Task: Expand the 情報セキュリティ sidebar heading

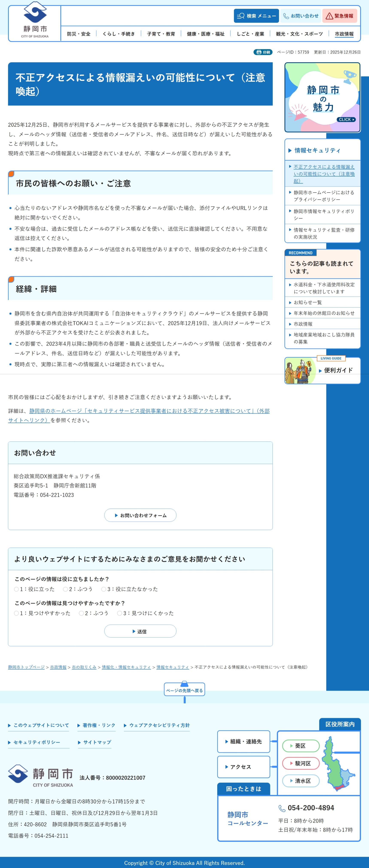Action: [317, 150]
